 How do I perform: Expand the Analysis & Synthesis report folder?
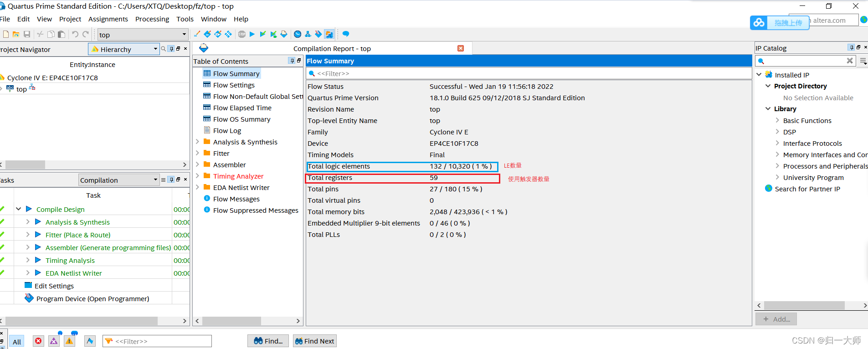coord(198,142)
